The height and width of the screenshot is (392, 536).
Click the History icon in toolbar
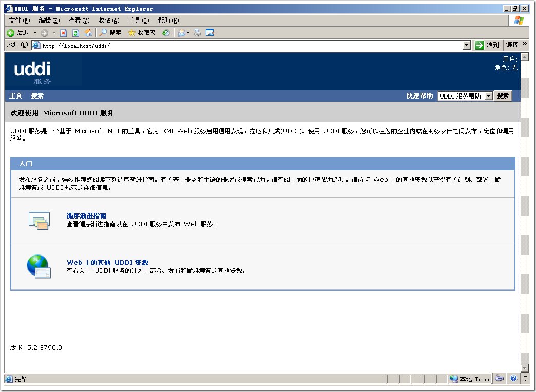[x=166, y=33]
